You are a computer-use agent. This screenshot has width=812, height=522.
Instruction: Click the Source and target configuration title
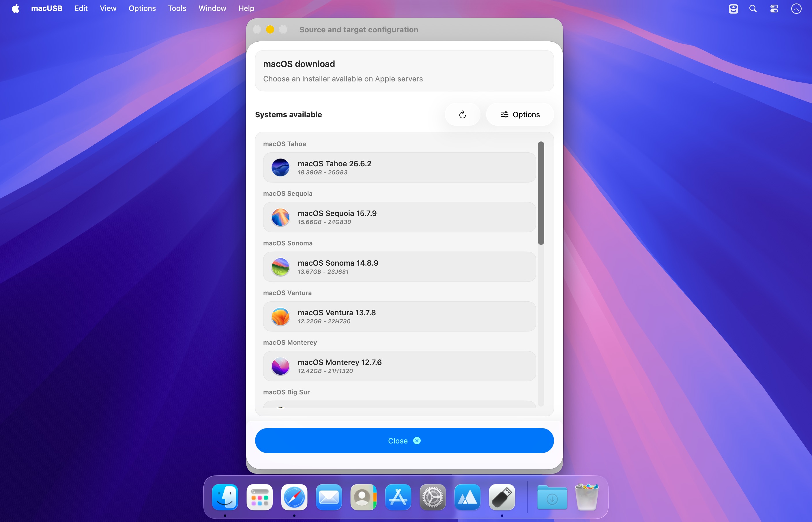[358, 29]
